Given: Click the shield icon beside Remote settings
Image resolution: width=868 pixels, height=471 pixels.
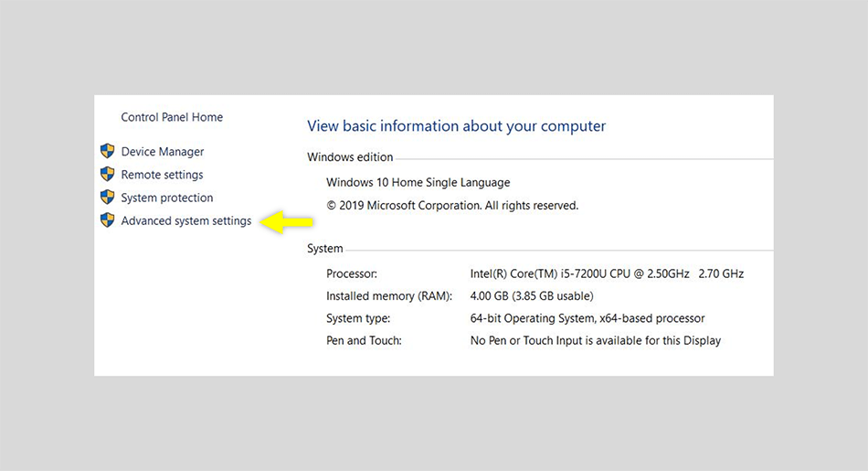Looking at the screenshot, I should [x=108, y=174].
